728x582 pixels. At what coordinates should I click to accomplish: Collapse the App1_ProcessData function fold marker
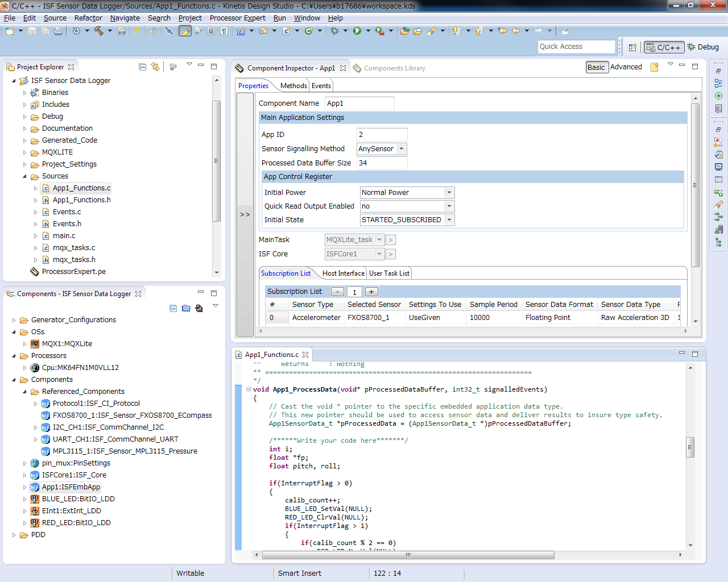coord(249,389)
